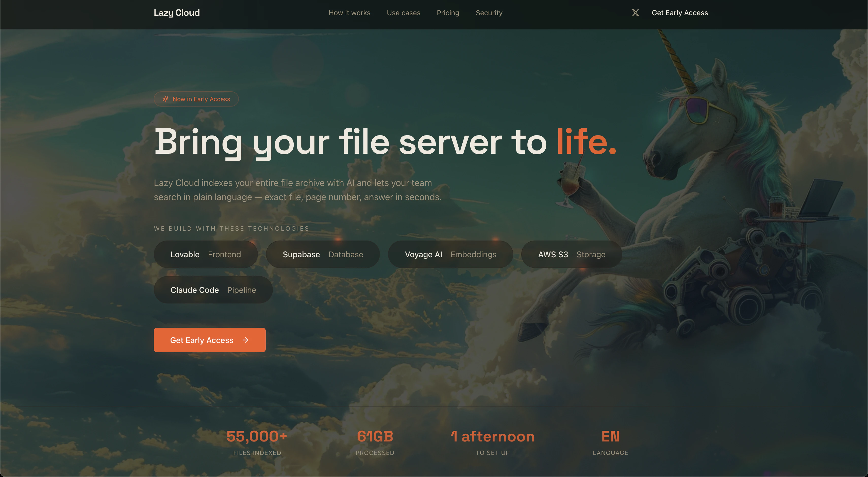Select the Lovable Frontend technology pill
868x477 pixels.
206,254
